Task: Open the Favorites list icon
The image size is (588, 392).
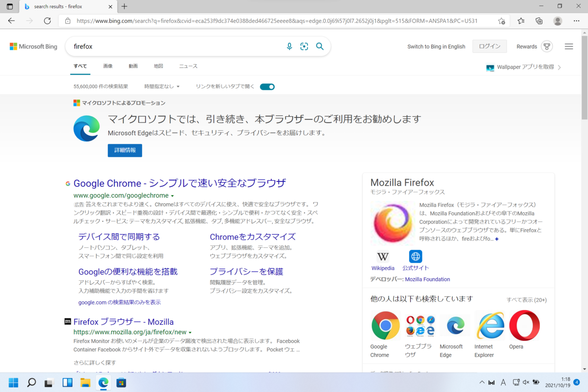Action: (x=521, y=21)
